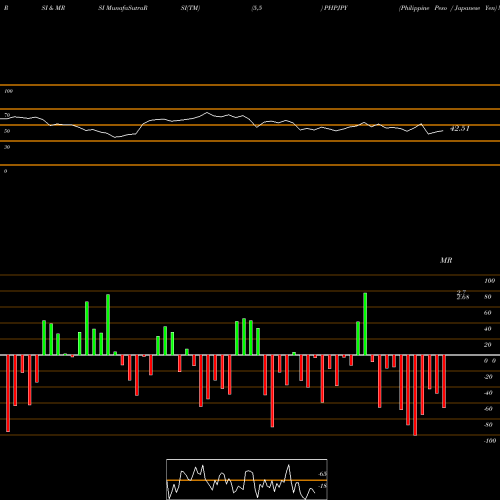Click the 80 label on the MR axis
This screenshot has width=500, height=500.
pyautogui.click(x=488, y=297)
